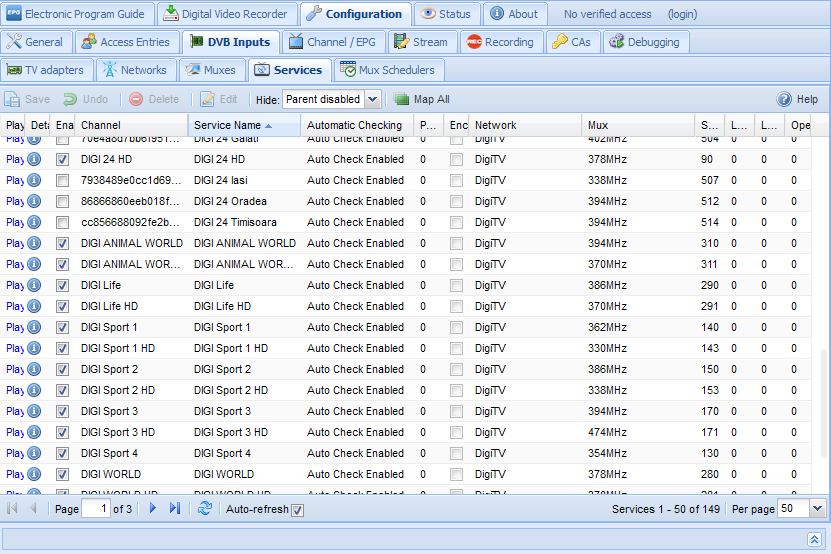Click Map All services button
Image resolution: width=831 pixels, height=554 pixels.
[422, 99]
